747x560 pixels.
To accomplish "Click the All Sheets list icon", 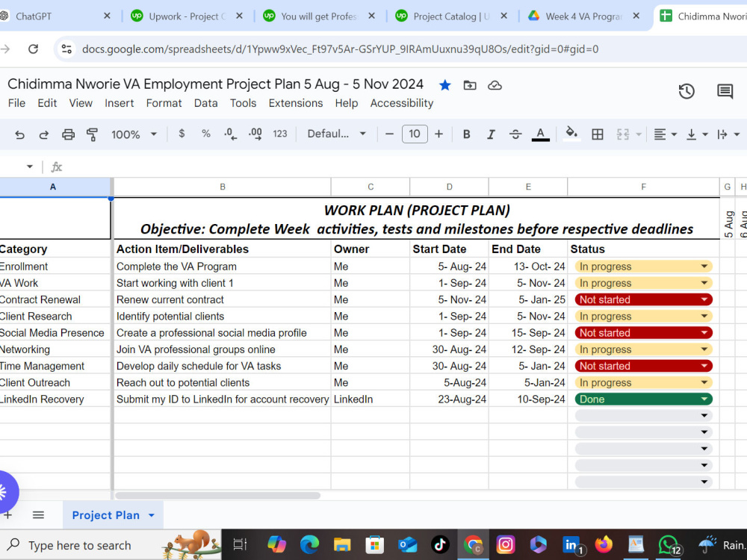I will coord(38,514).
